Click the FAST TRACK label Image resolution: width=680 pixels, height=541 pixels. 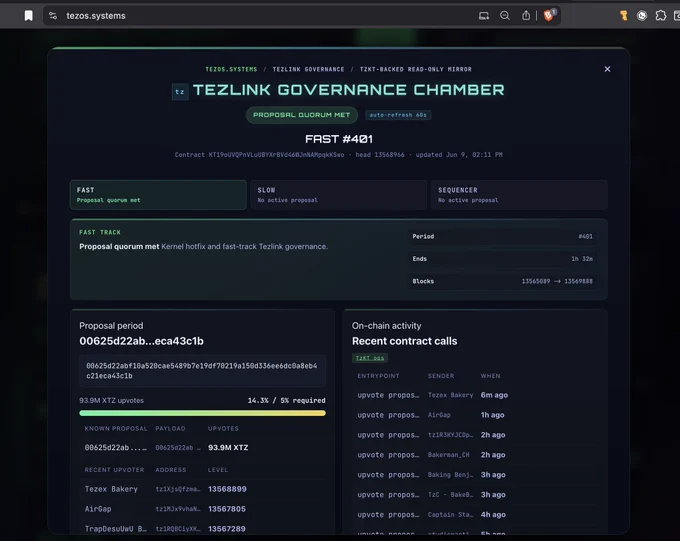click(x=100, y=233)
